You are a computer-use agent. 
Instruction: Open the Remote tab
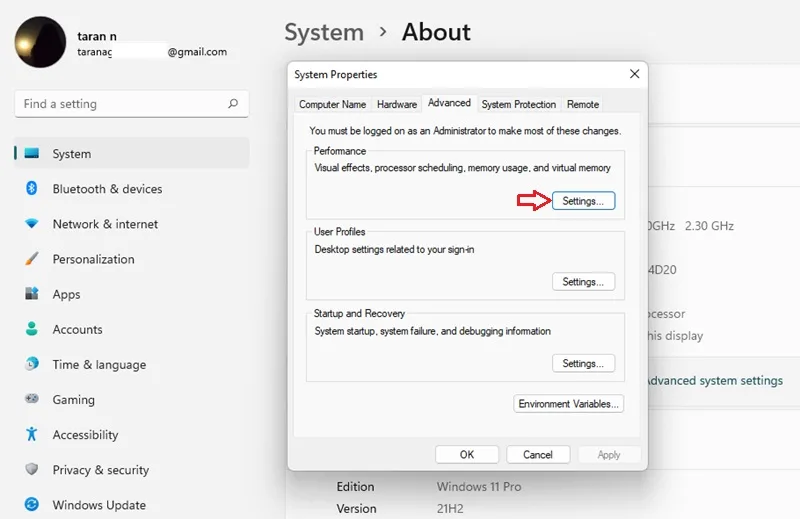(583, 104)
